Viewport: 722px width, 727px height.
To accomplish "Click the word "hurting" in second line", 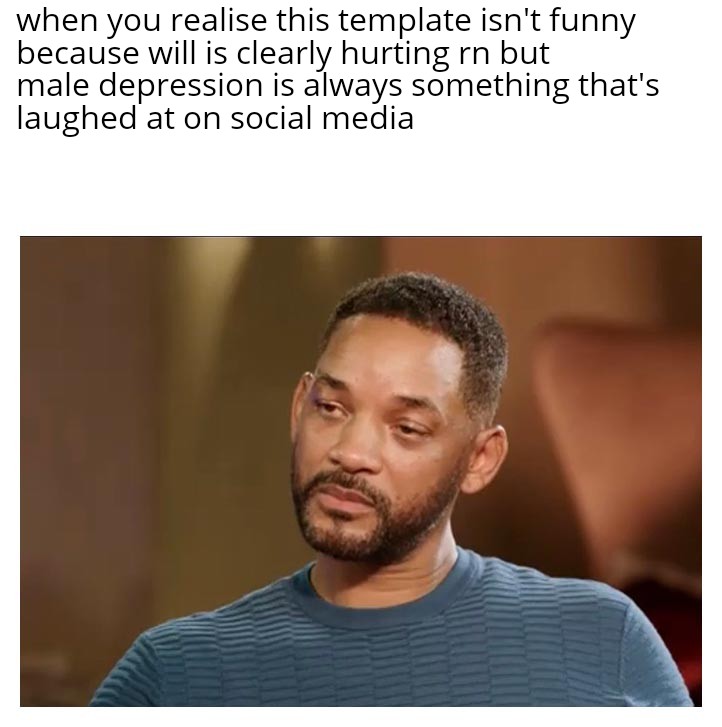I will point(396,54).
